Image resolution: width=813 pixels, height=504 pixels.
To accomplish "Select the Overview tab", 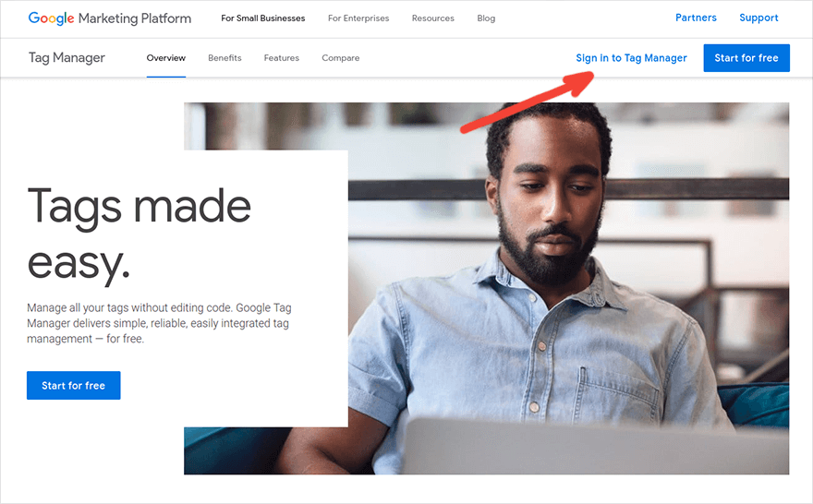I will pyautogui.click(x=166, y=58).
